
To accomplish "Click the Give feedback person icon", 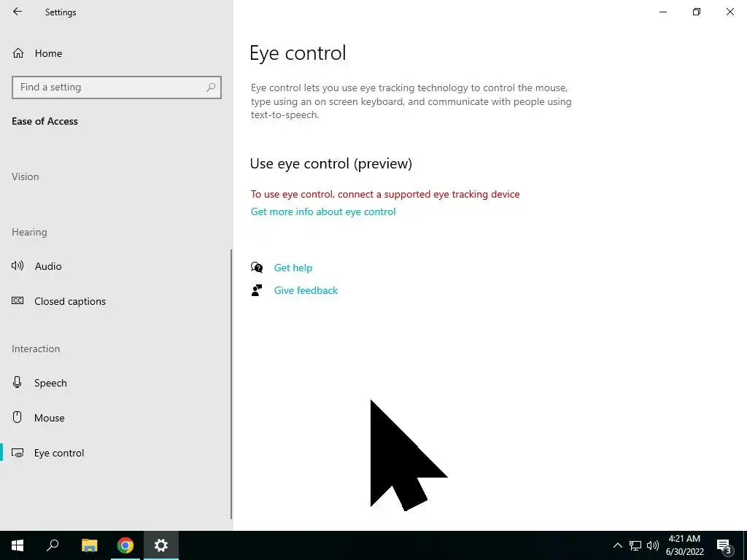I will click(257, 290).
